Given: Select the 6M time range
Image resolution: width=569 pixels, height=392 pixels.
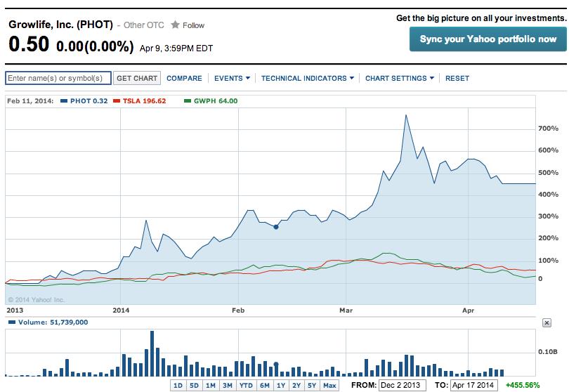Looking at the screenshot, I should pyautogui.click(x=265, y=385).
